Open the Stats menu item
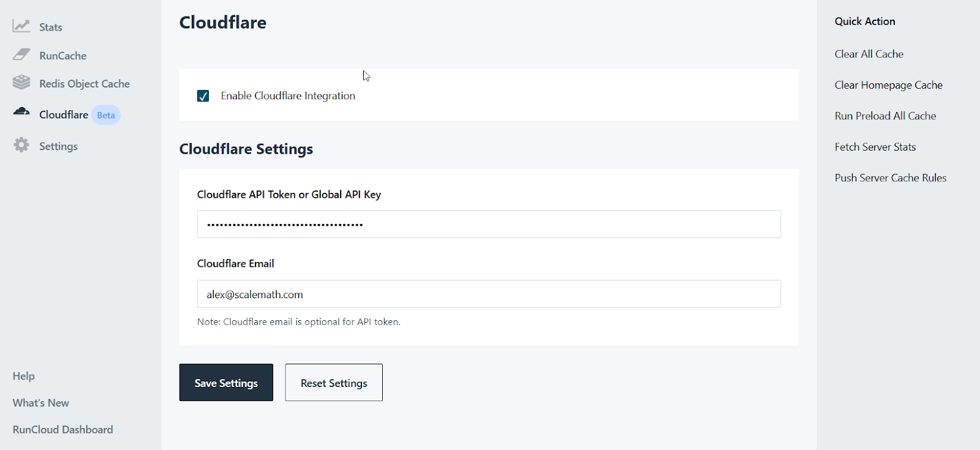 pos(50,27)
